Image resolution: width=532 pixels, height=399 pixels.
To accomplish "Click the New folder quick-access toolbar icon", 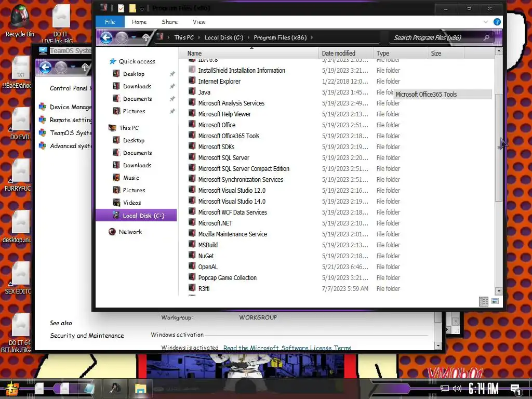I will (132, 8).
